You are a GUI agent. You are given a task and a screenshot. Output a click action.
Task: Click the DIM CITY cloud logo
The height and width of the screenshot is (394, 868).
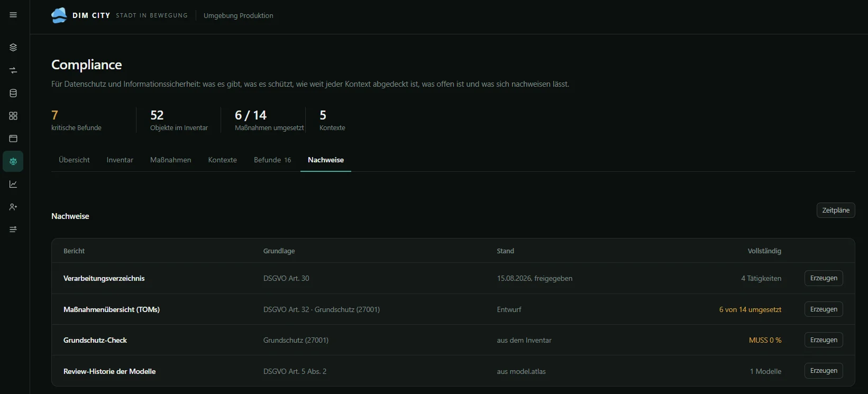59,15
